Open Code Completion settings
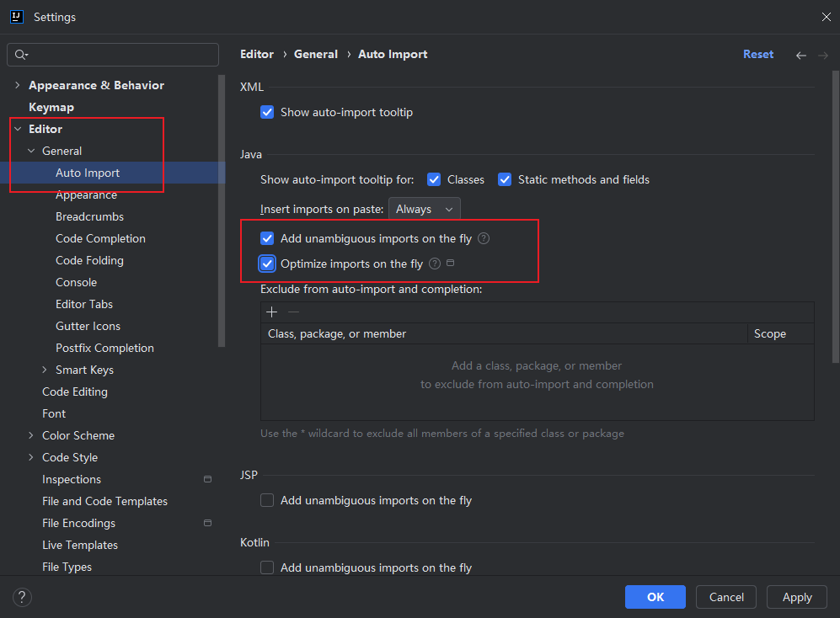 101,238
